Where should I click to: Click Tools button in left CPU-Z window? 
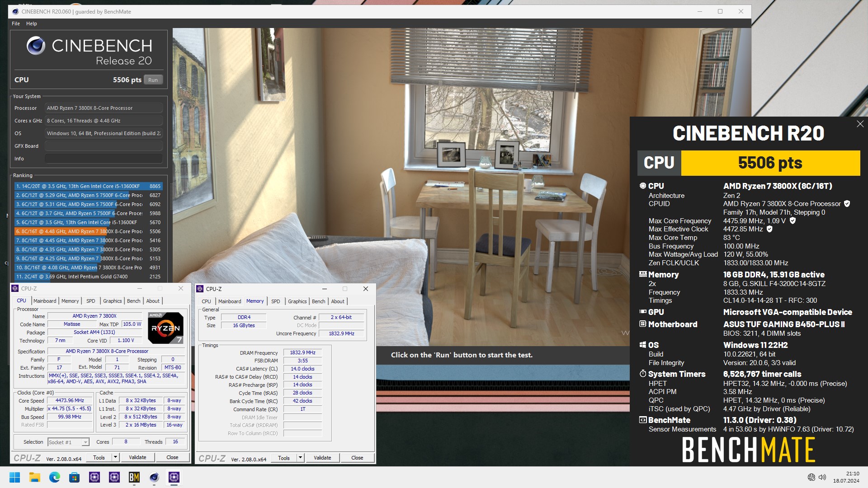(99, 458)
